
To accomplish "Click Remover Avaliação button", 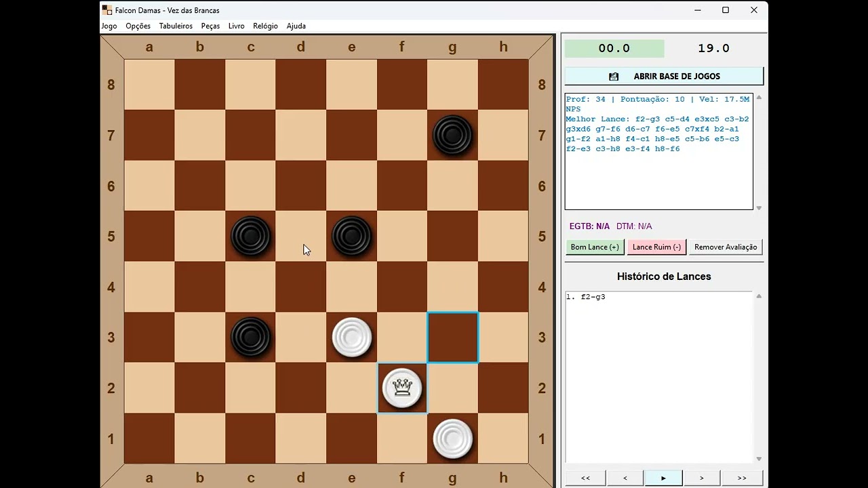I will (x=726, y=247).
